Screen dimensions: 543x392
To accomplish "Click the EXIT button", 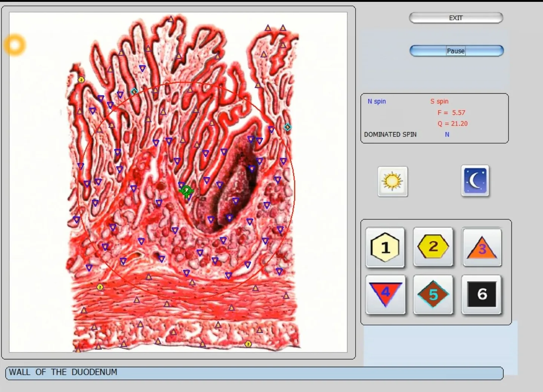I will click(456, 18).
